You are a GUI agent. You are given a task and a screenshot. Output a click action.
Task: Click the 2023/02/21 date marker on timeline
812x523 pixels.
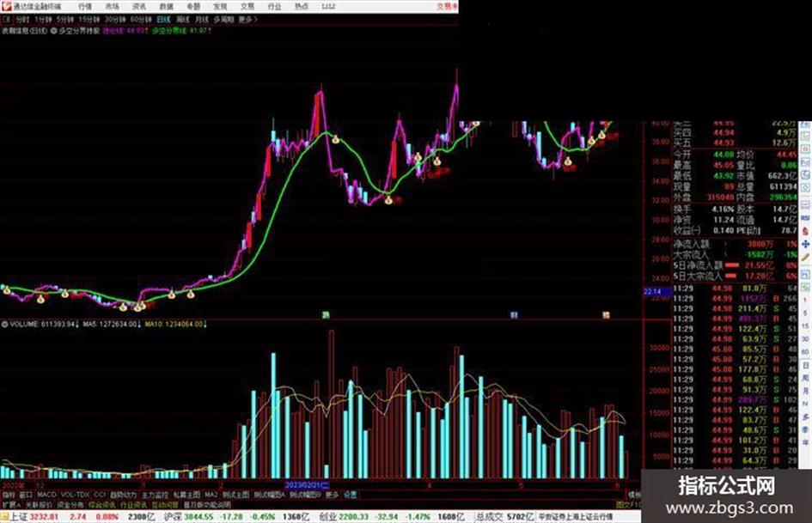307,486
